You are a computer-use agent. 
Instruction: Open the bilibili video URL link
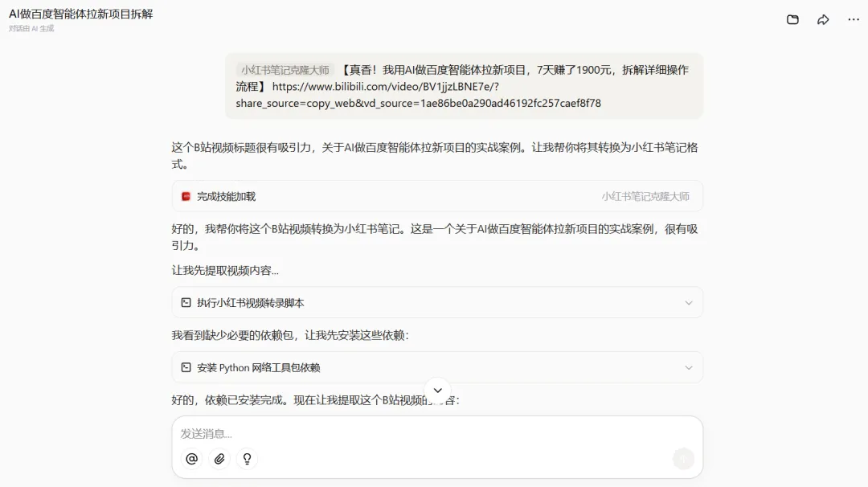pyautogui.click(x=419, y=95)
